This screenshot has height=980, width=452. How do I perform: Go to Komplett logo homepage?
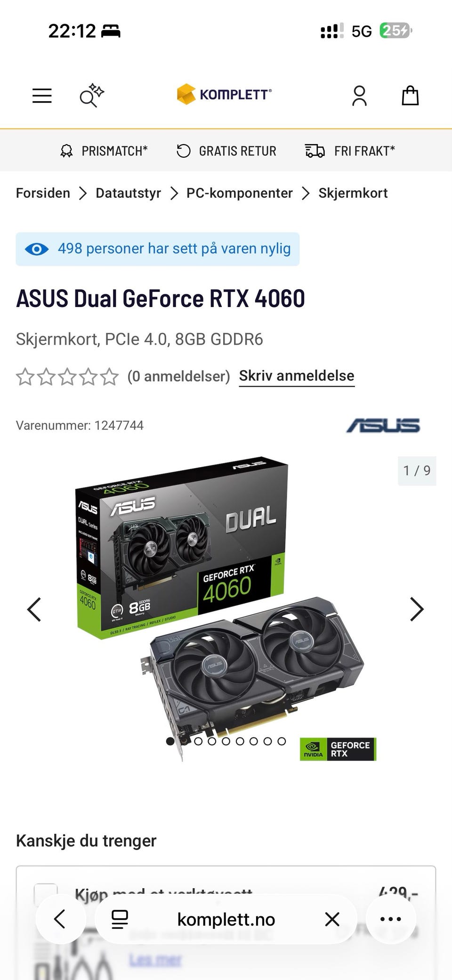point(224,94)
